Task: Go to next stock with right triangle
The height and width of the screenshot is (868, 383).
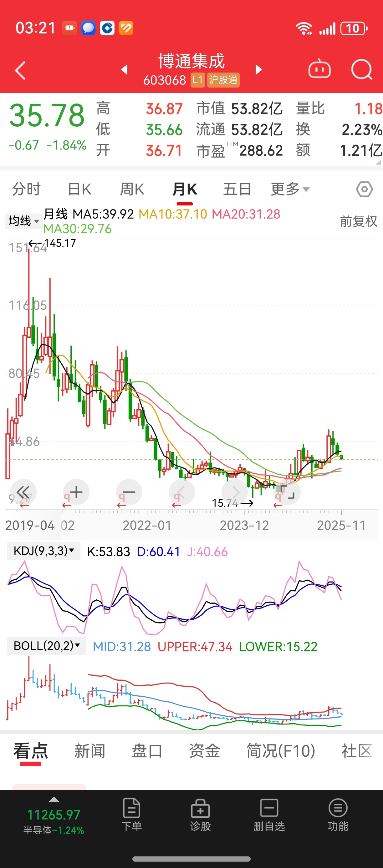Action: 258,69
